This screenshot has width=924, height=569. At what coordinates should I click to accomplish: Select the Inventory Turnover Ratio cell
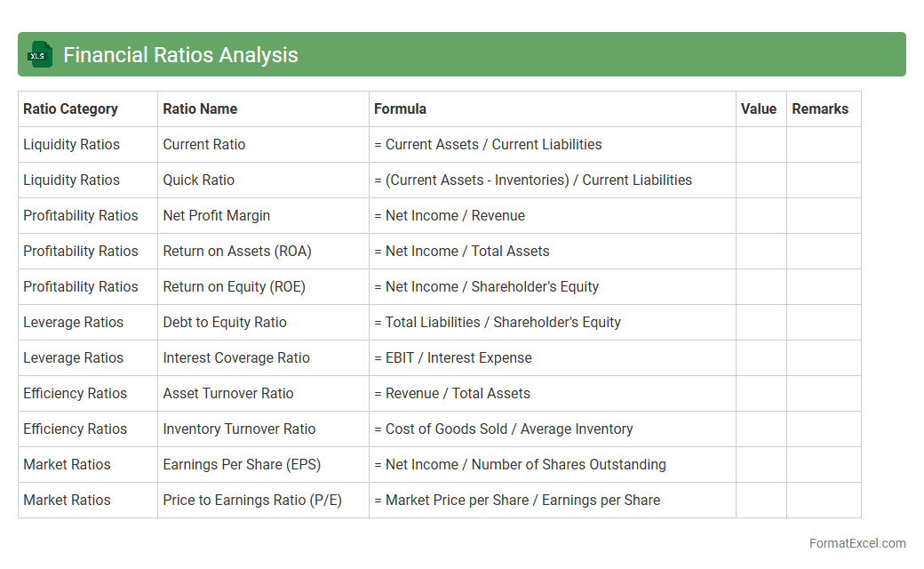tap(239, 429)
